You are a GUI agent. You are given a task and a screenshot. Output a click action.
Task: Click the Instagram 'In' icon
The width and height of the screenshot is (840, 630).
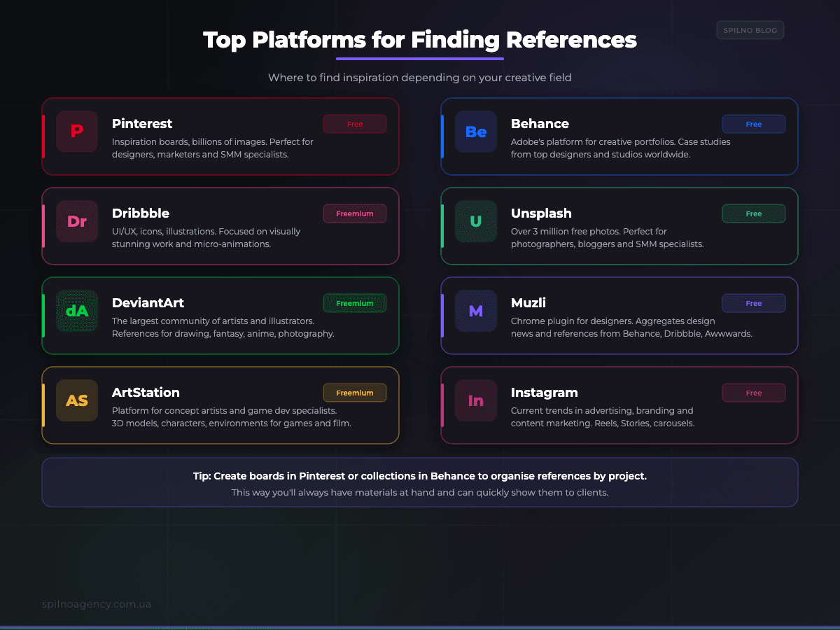click(x=476, y=400)
